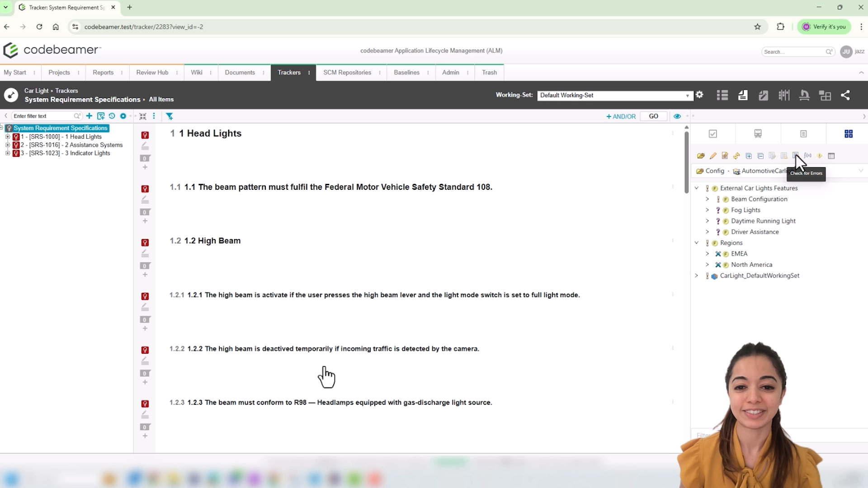Open the add filter funnel icon
This screenshot has height=488, width=868.
[170, 116]
